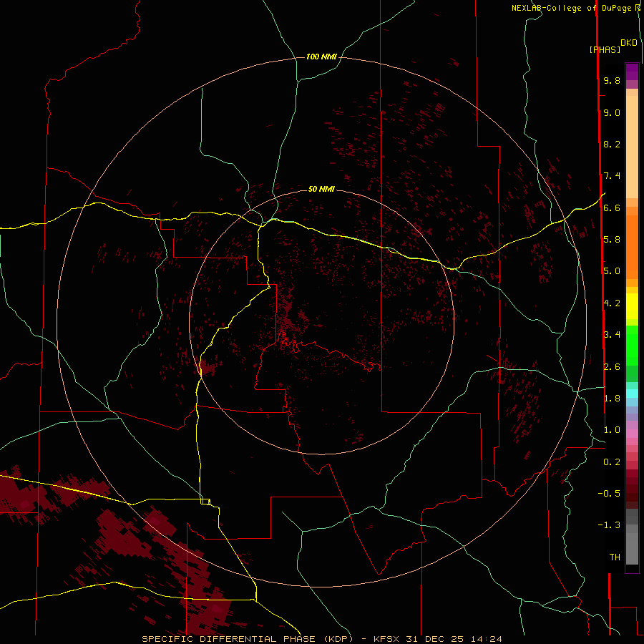This screenshot has width=644, height=644.
Task: Click the 8.2 value on the scale
Action: [x=612, y=144]
